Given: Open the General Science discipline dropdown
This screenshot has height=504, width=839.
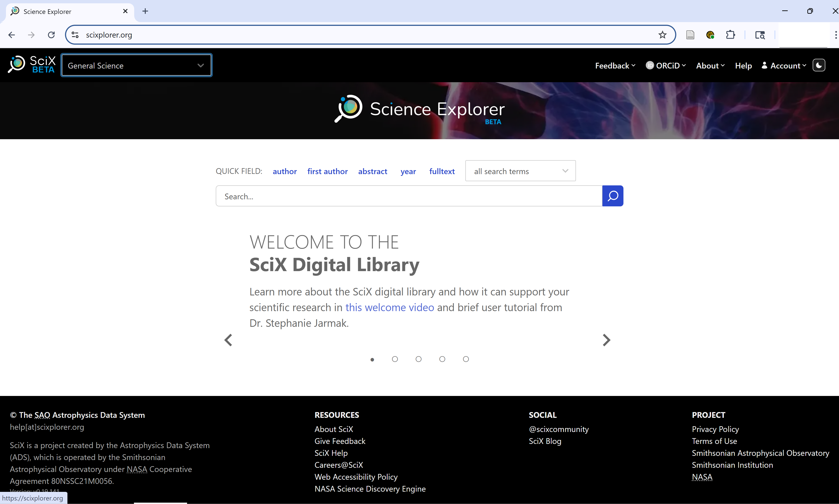Looking at the screenshot, I should pos(136,65).
